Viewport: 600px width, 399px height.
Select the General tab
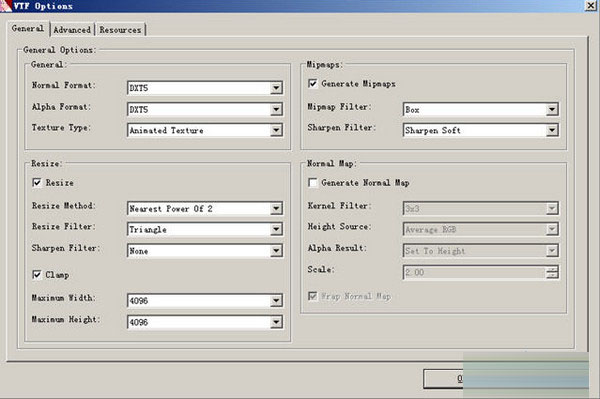click(x=28, y=28)
